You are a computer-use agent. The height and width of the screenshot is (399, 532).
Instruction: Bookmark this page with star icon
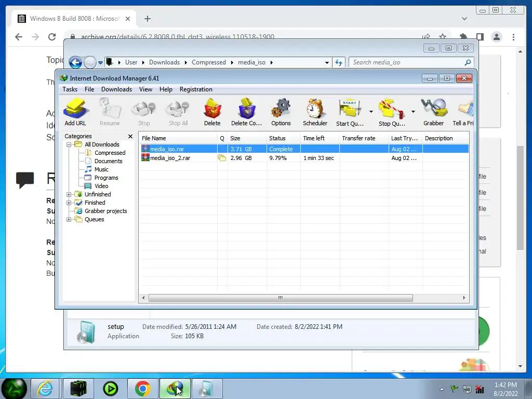click(x=443, y=36)
